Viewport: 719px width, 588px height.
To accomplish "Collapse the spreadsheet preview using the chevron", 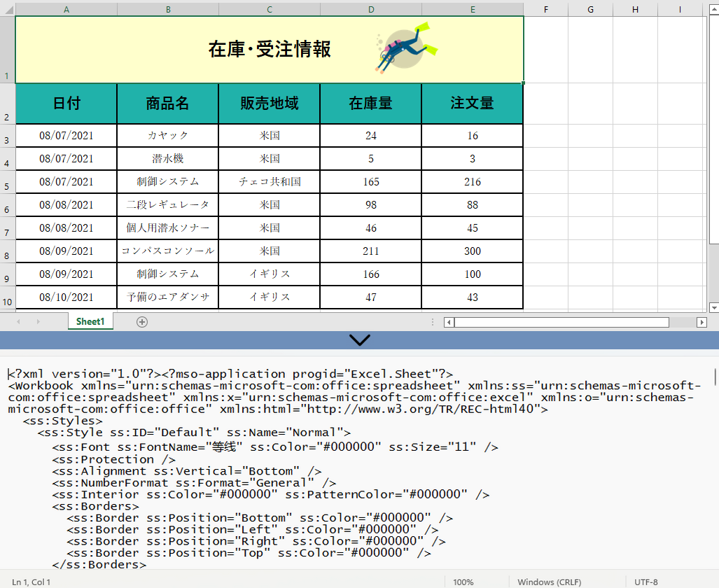I will [359, 340].
